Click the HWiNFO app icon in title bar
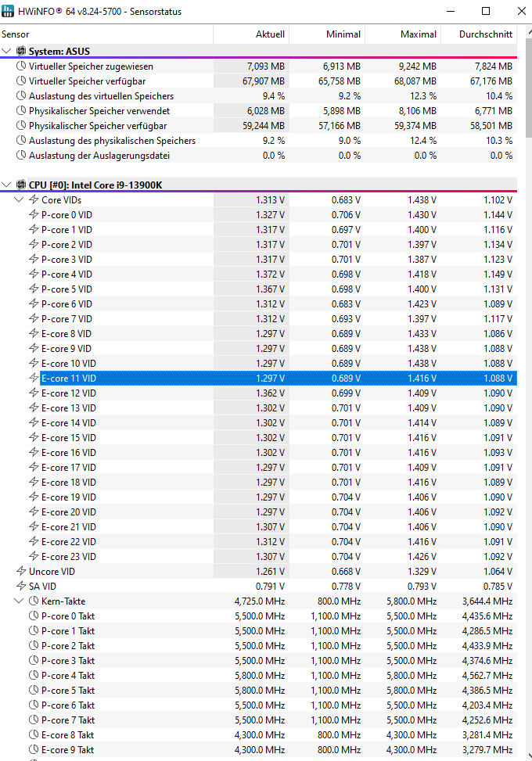Screen dimensions: 532x761 [x=8, y=11]
